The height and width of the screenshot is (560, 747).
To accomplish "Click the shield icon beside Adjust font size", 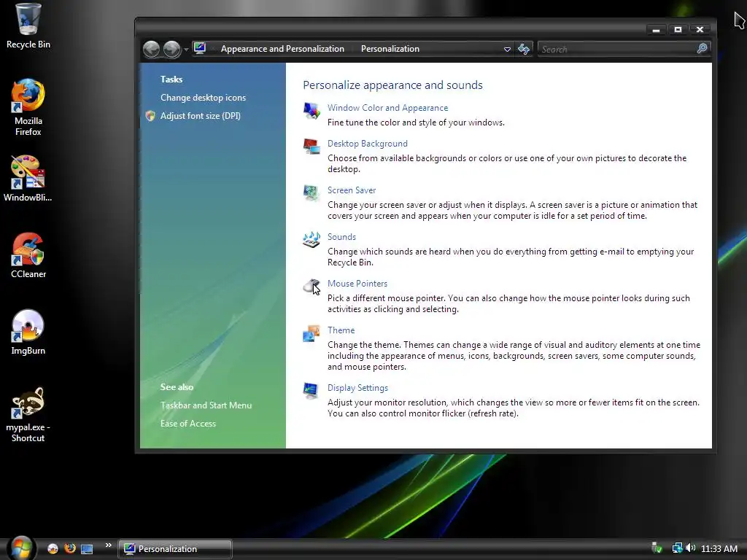I will pos(150,116).
